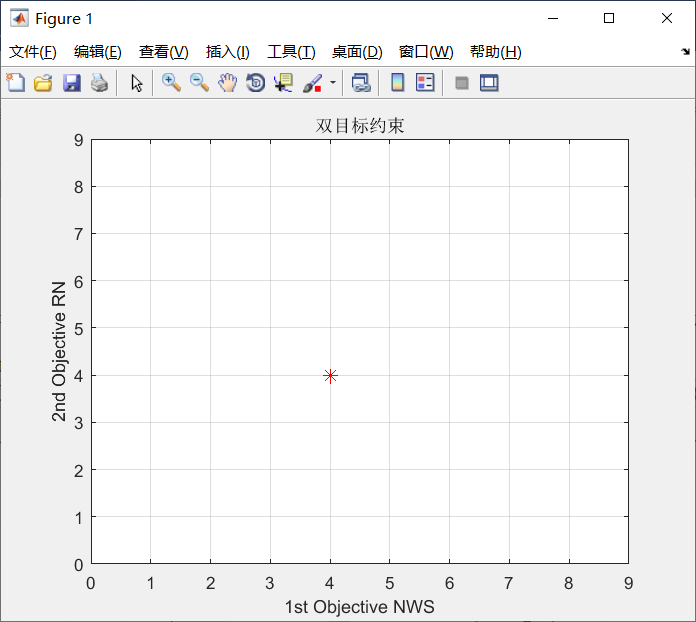Image resolution: width=696 pixels, height=622 pixels.
Task: Open the 文件(F) menu
Action: pos(33,52)
